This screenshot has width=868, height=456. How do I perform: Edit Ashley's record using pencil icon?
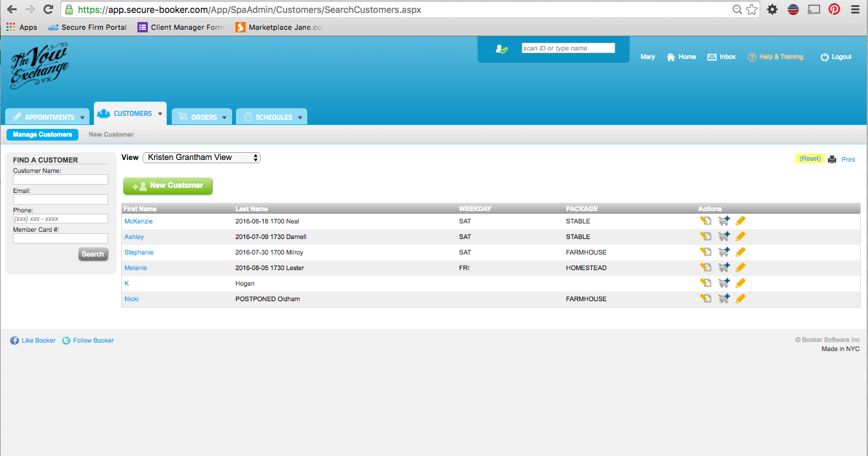pyautogui.click(x=740, y=236)
